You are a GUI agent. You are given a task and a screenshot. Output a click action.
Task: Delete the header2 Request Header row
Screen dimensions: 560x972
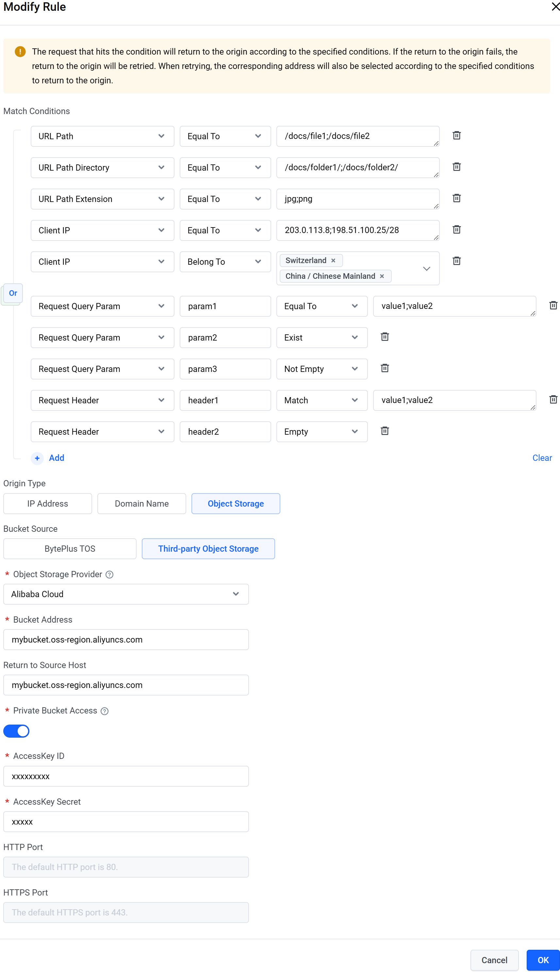click(384, 431)
